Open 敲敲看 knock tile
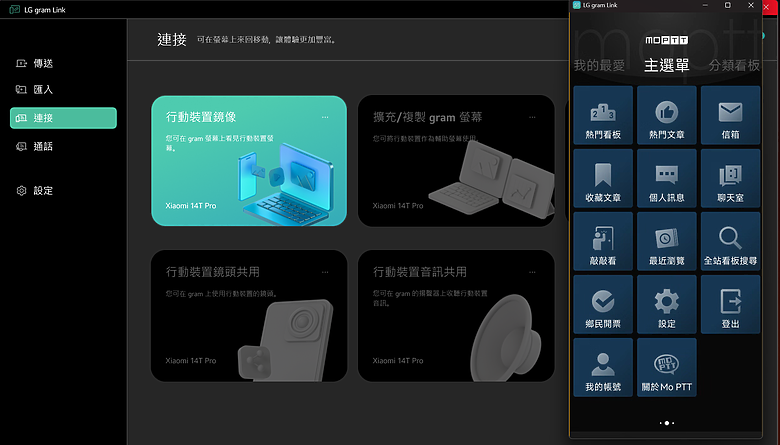The width and height of the screenshot is (780, 445). click(603, 241)
